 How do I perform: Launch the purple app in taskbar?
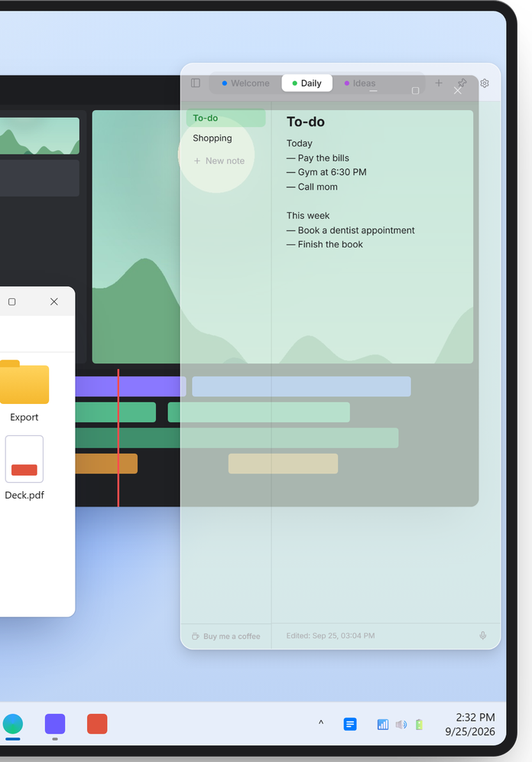point(55,724)
